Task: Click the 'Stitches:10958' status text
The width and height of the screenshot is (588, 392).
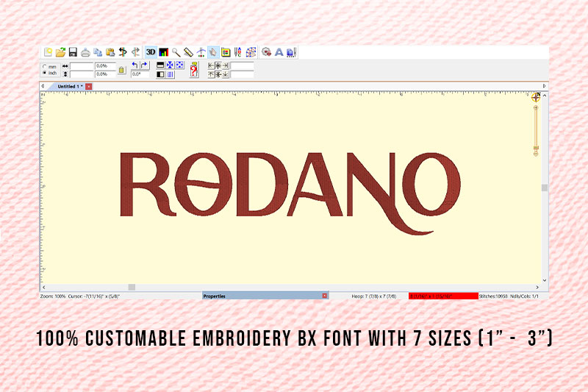Action: click(x=493, y=296)
